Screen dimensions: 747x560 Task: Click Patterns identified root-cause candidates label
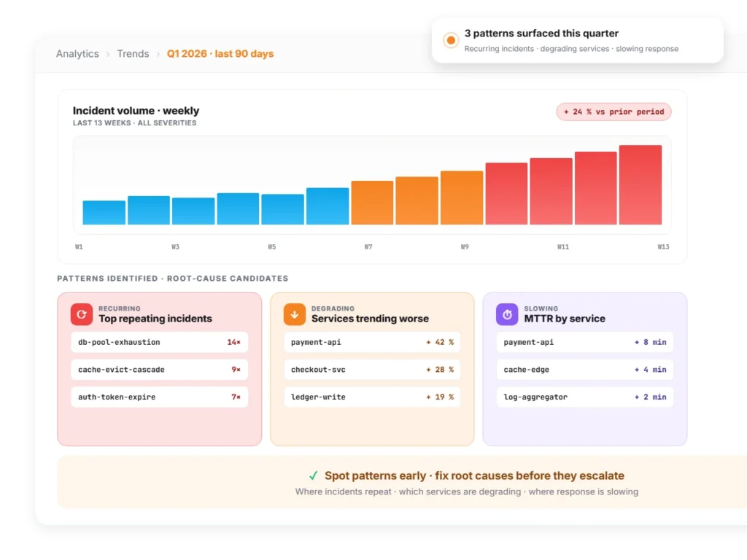click(172, 279)
